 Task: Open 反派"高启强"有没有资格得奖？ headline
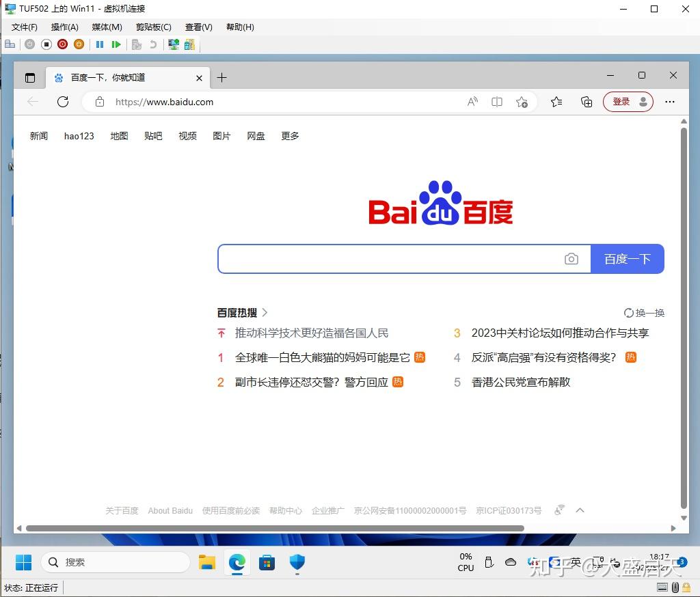click(543, 357)
